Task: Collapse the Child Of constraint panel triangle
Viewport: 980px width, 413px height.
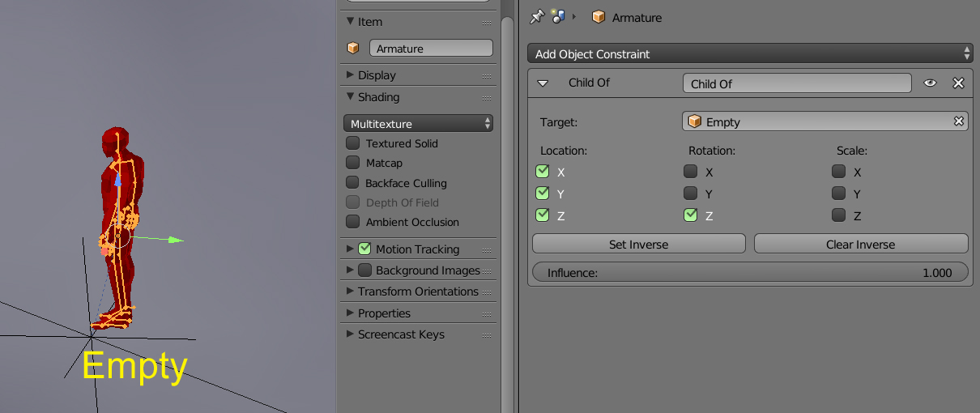Action: click(x=543, y=83)
